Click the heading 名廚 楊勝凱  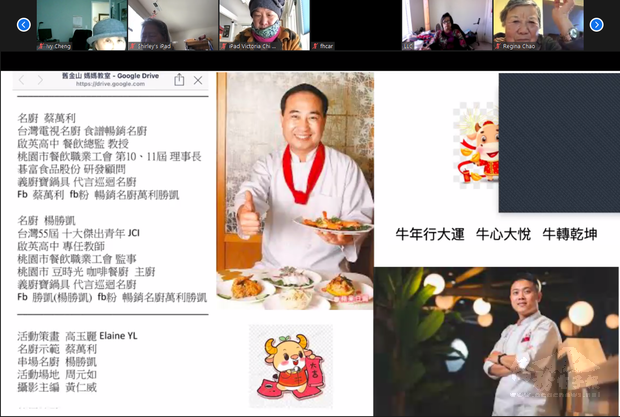coord(47,220)
